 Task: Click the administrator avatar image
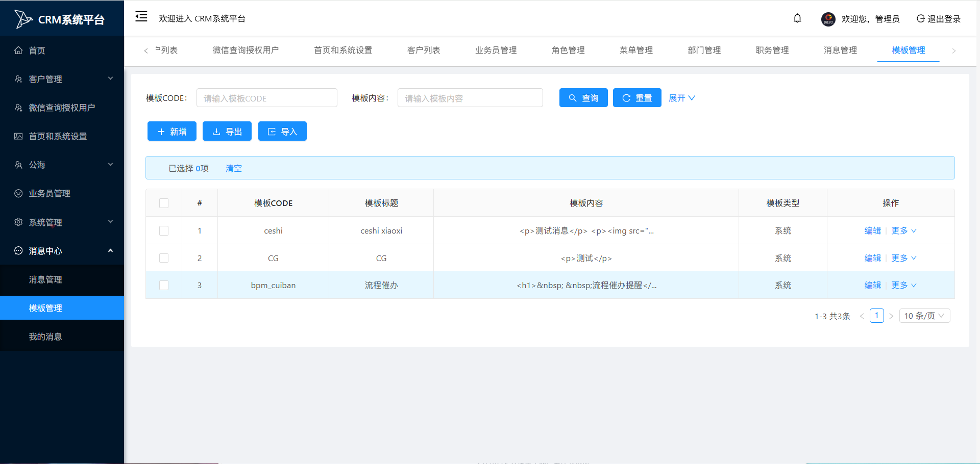tap(828, 19)
